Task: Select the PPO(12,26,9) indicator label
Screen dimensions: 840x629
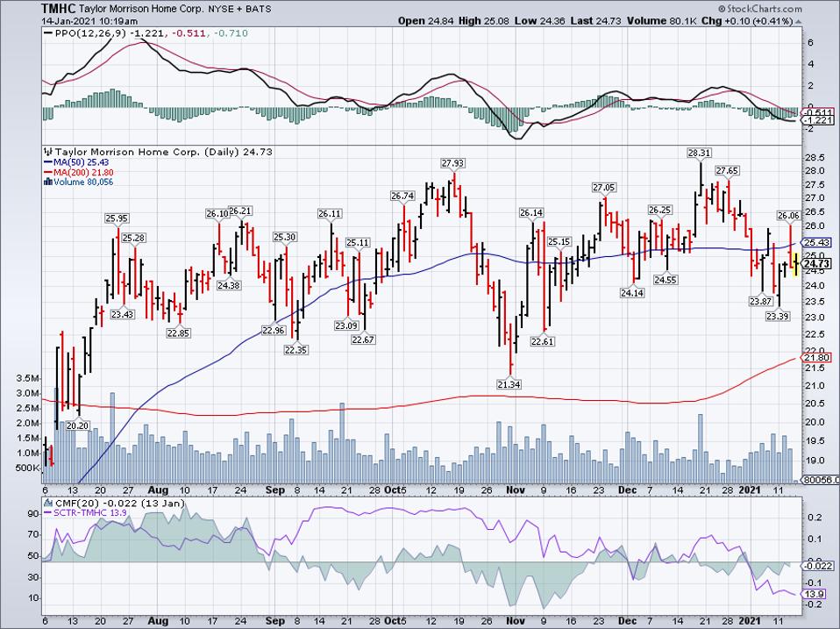Action: (x=92, y=33)
